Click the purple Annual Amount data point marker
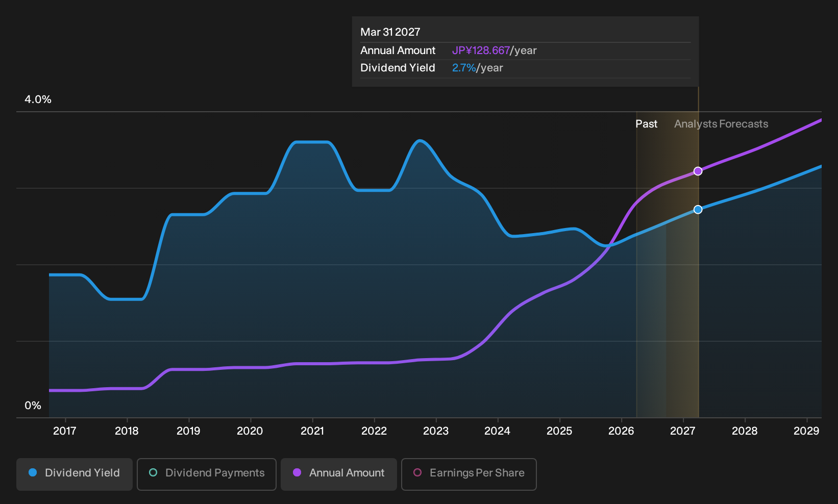838x504 pixels. click(x=698, y=171)
